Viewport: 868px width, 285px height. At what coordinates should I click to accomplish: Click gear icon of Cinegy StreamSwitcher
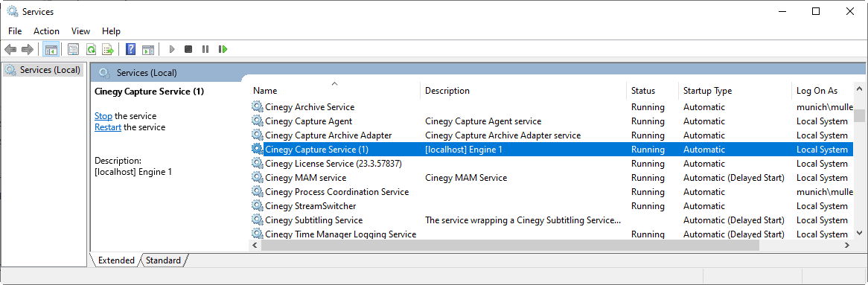[257, 206]
